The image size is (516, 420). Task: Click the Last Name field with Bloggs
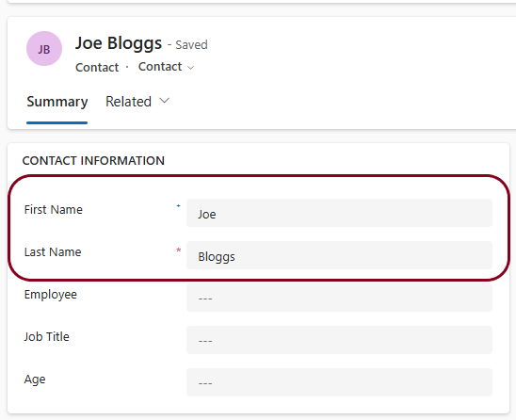click(339, 255)
